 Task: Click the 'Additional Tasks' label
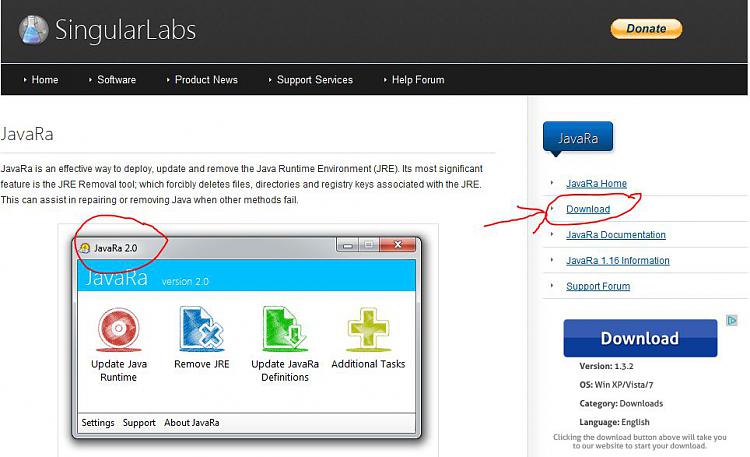pos(368,364)
